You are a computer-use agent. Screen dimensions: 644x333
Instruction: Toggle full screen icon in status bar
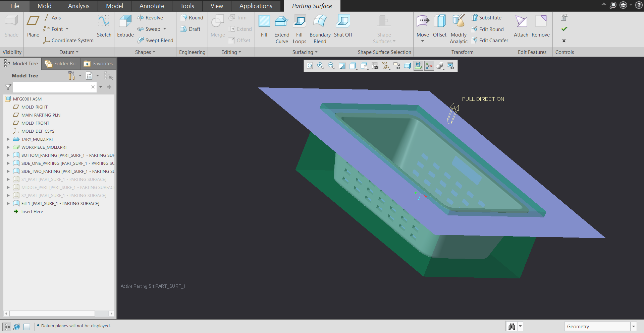27,327
